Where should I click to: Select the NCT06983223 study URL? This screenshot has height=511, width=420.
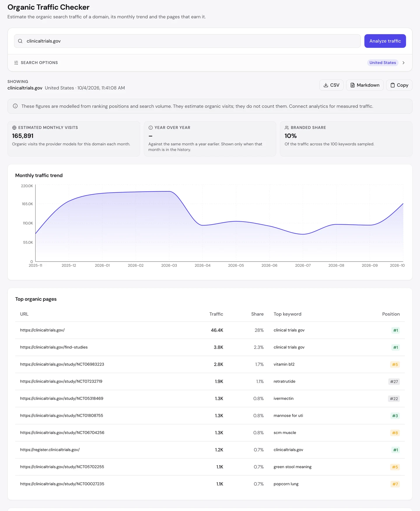click(62, 364)
